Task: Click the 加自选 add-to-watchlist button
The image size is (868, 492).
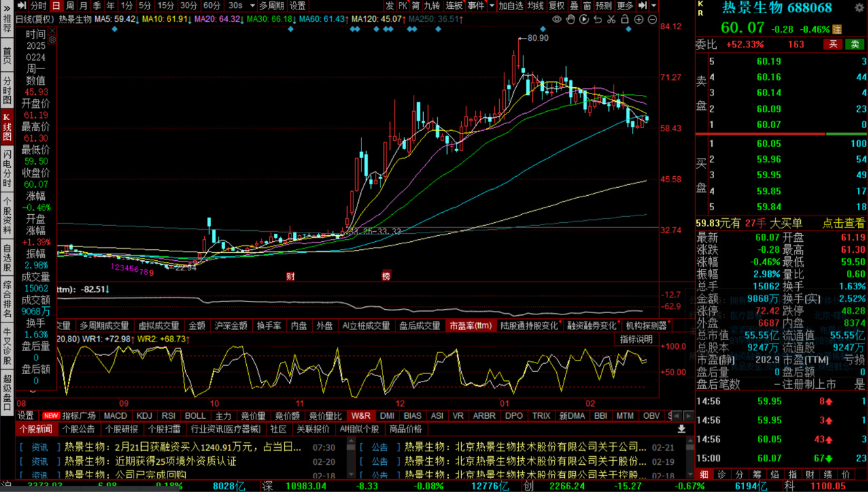Action: [511, 5]
